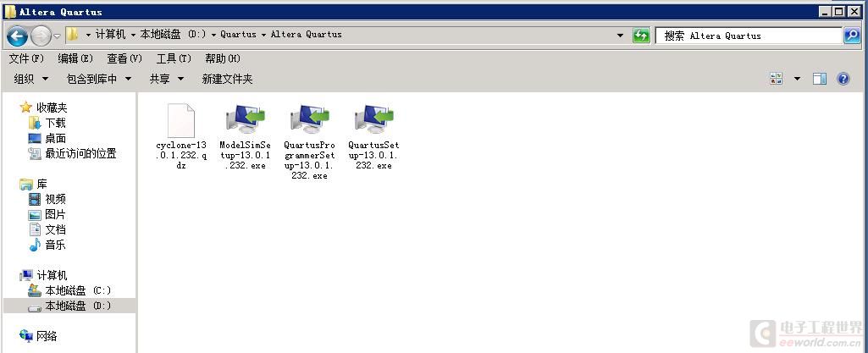Open 本地磁盘 (C:) in the sidebar
This screenshot has width=868, height=353.
[78, 290]
